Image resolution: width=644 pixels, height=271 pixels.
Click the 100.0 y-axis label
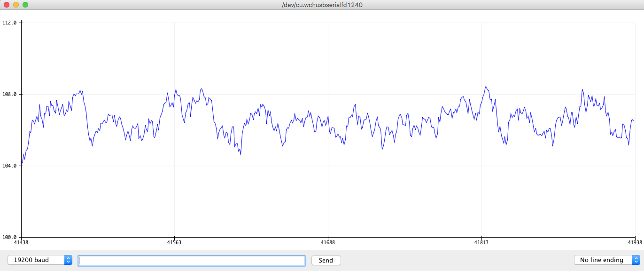coord(9,237)
